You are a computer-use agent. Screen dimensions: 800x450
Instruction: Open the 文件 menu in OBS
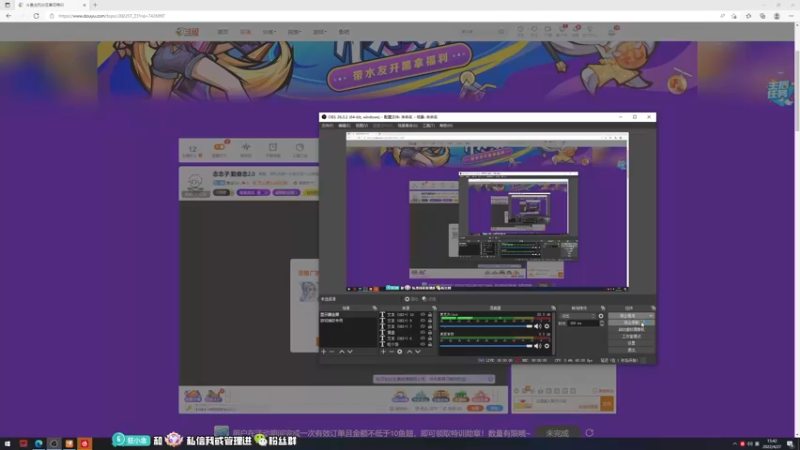328,126
